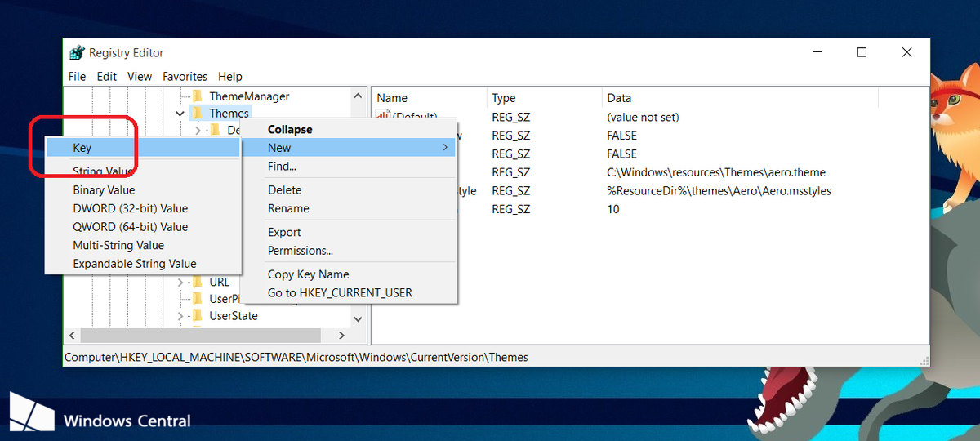Choose Multi-String Value

tap(143, 245)
